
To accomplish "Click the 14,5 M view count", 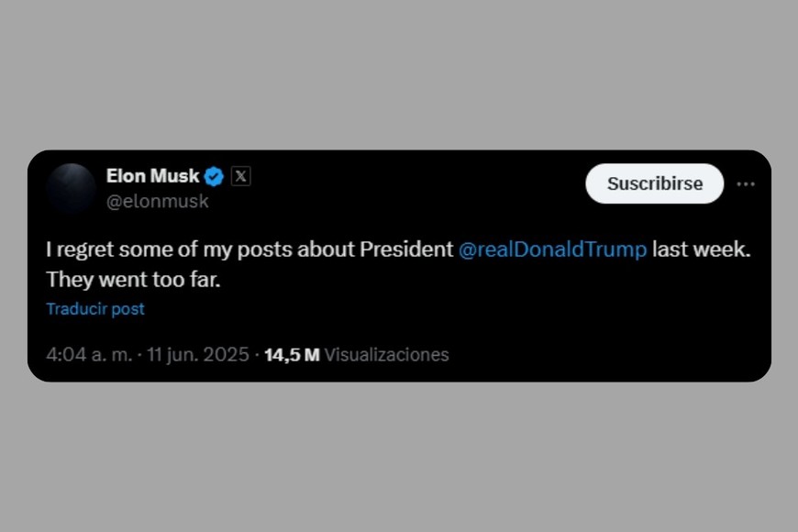I will (x=292, y=355).
